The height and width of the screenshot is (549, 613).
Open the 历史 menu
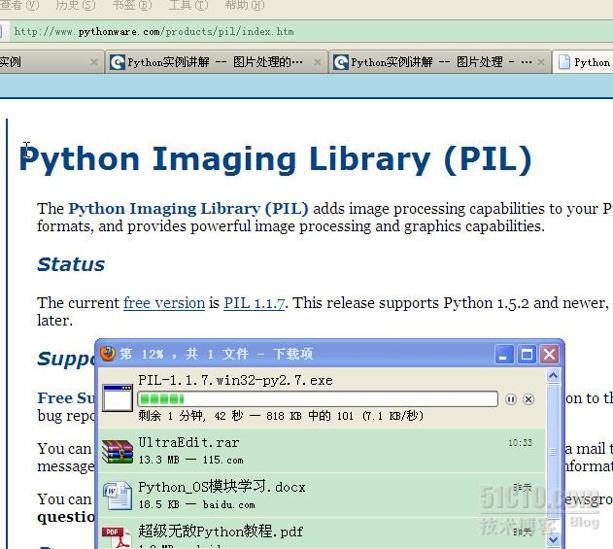[x=75, y=5]
